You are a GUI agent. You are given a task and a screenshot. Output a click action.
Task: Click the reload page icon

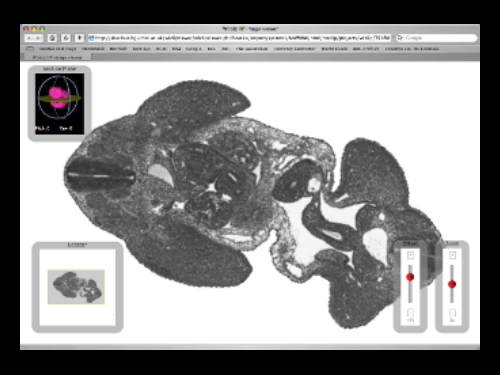click(66, 38)
